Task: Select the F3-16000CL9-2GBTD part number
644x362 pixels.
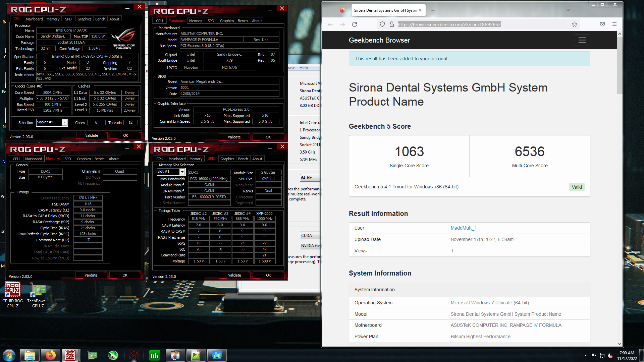Action: click(209, 197)
